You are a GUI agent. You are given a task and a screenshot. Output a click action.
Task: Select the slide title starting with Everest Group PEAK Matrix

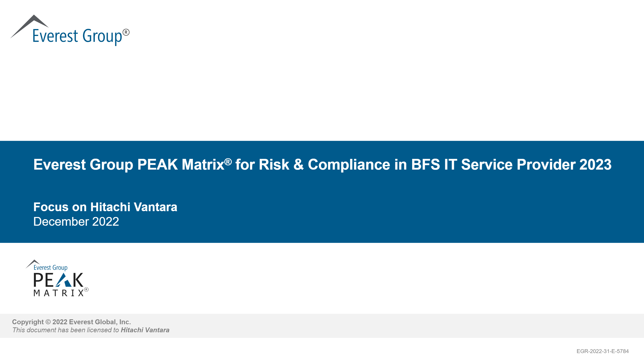pyautogui.click(x=322, y=165)
